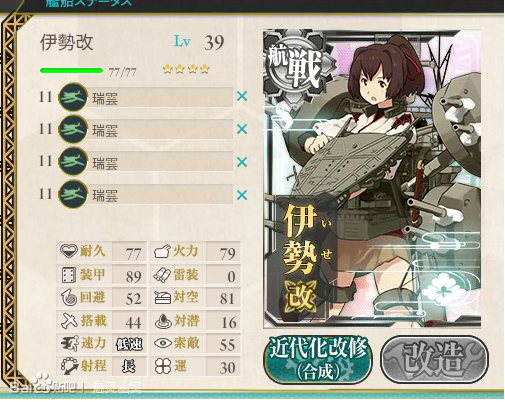This screenshot has height=402, width=505.
Task: Remove the second 瑞雲 equipment with X
Action: (242, 129)
